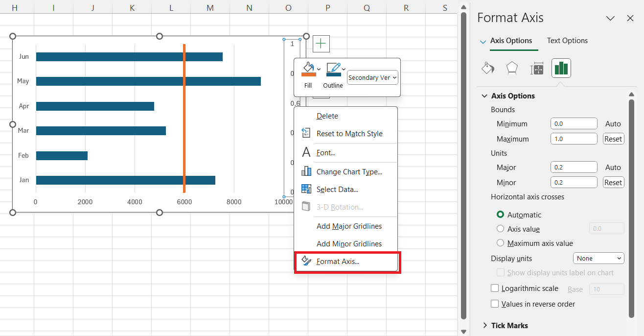Click the Feb bar in the chart
Viewport: 644px width, 336px height.
point(62,155)
